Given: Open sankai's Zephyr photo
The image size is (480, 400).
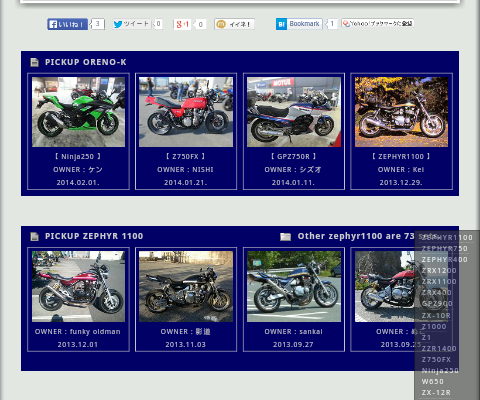Looking at the screenshot, I should click(x=294, y=287).
